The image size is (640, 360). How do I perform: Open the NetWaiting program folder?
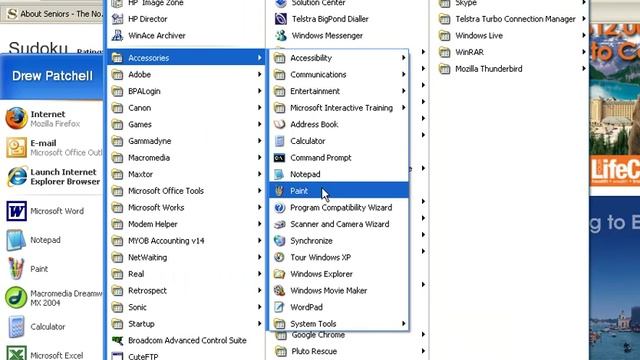point(186,257)
